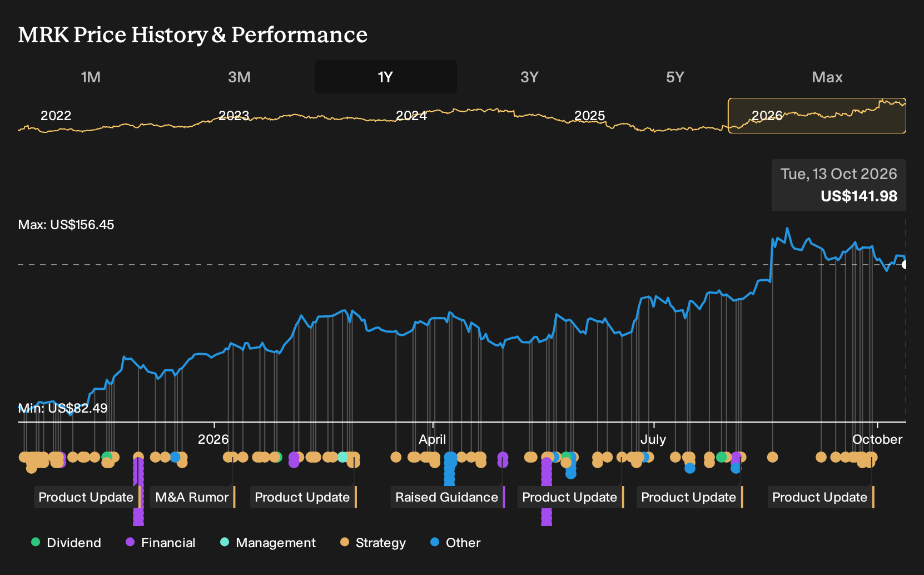Click the white current-price dot on chart

coord(905,265)
